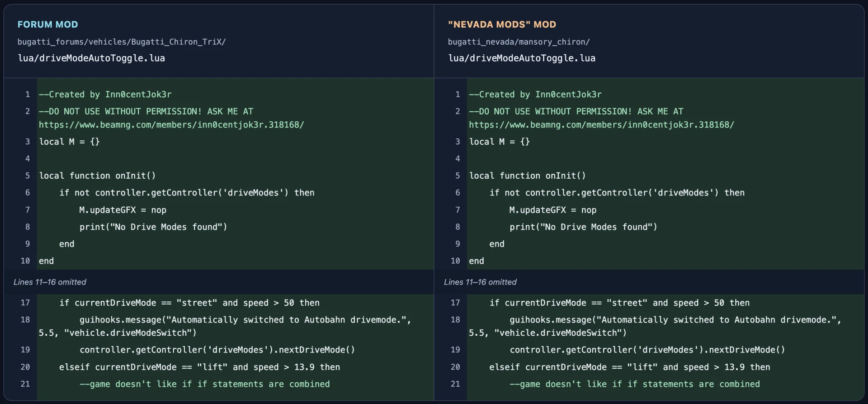This screenshot has width=868, height=404.
Task: Click the FORUM MOD heading
Action: [47, 24]
